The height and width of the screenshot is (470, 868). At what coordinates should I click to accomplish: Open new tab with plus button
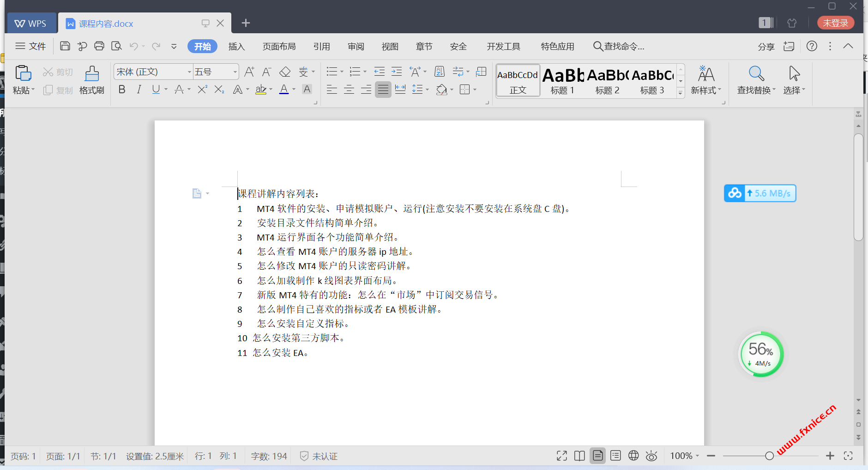(246, 23)
